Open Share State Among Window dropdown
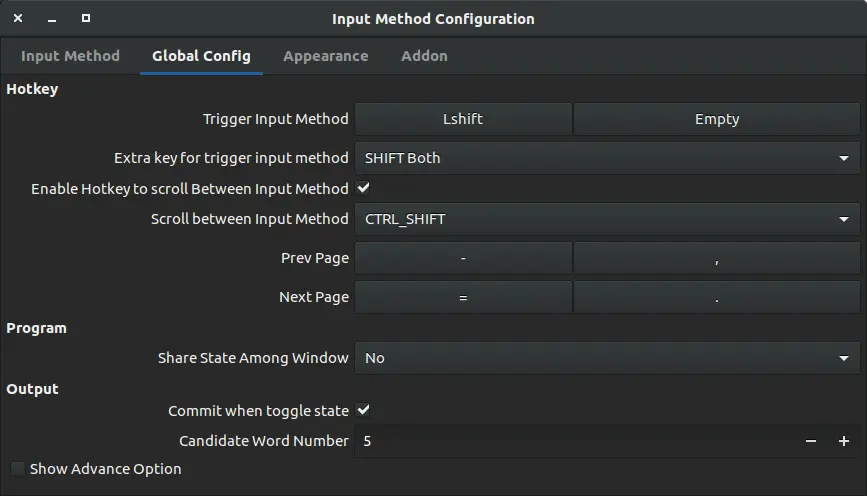Viewport: 867px width, 496px height. (606, 358)
